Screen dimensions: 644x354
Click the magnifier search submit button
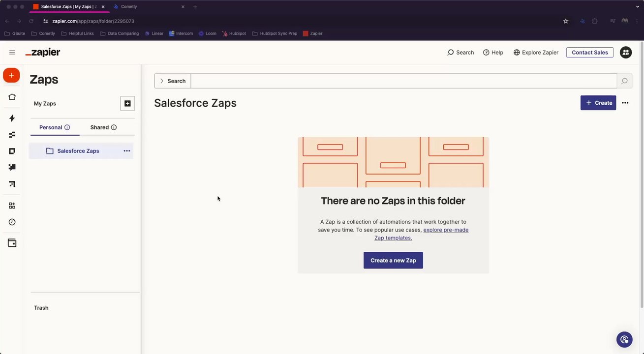tap(624, 81)
